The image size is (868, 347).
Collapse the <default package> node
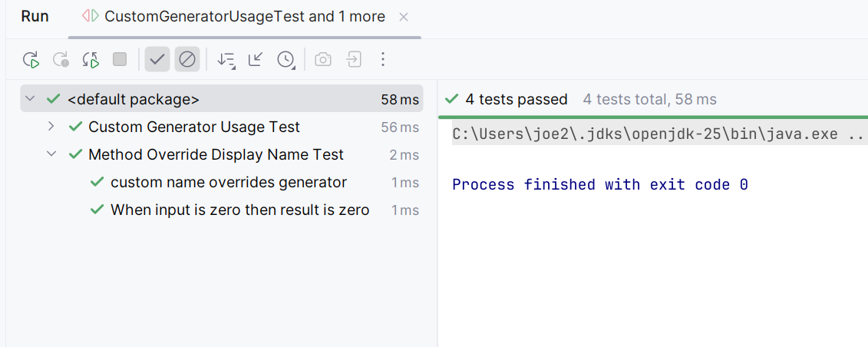pos(30,99)
